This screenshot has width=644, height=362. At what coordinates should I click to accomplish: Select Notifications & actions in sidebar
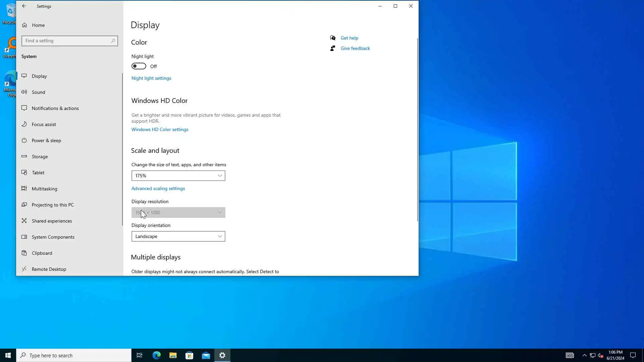[55, 108]
